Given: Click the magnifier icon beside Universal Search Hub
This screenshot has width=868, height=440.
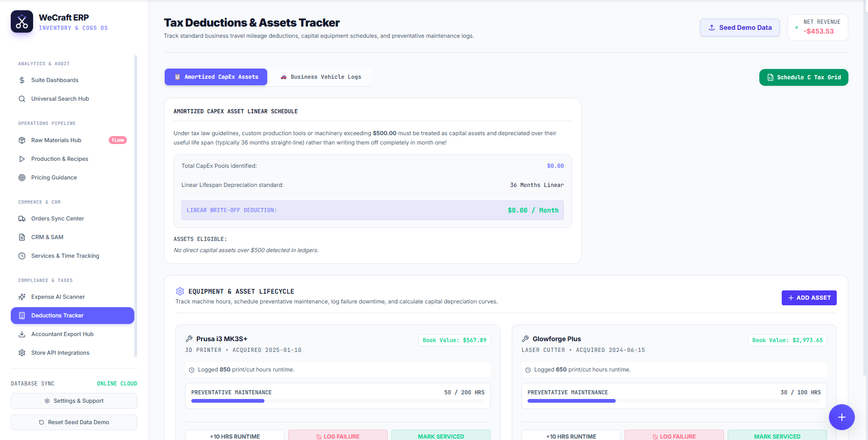Looking at the screenshot, I should [22, 99].
